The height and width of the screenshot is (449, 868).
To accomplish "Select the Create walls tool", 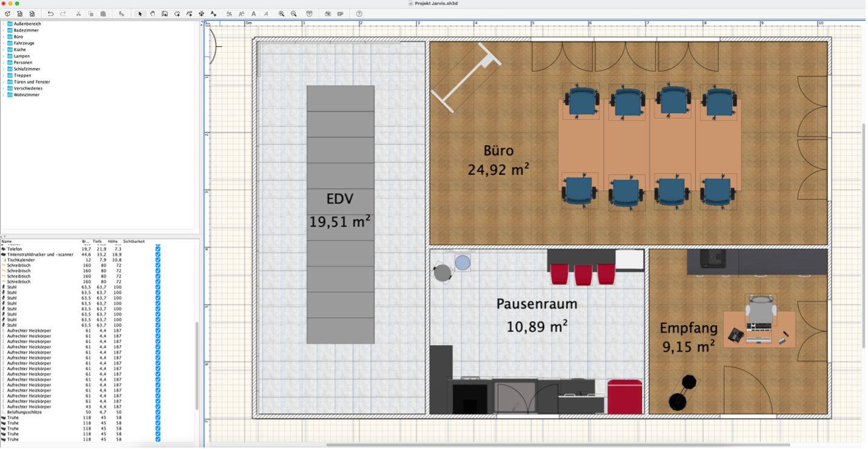I will (x=164, y=13).
